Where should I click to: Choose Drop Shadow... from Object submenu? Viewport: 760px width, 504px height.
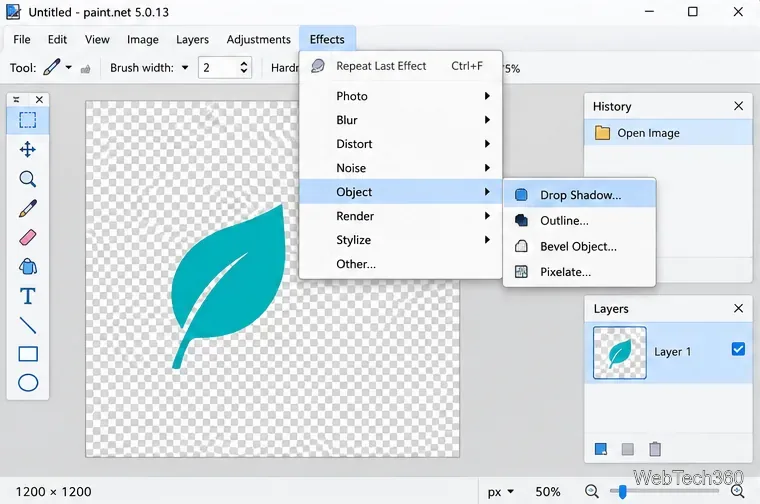click(580, 195)
